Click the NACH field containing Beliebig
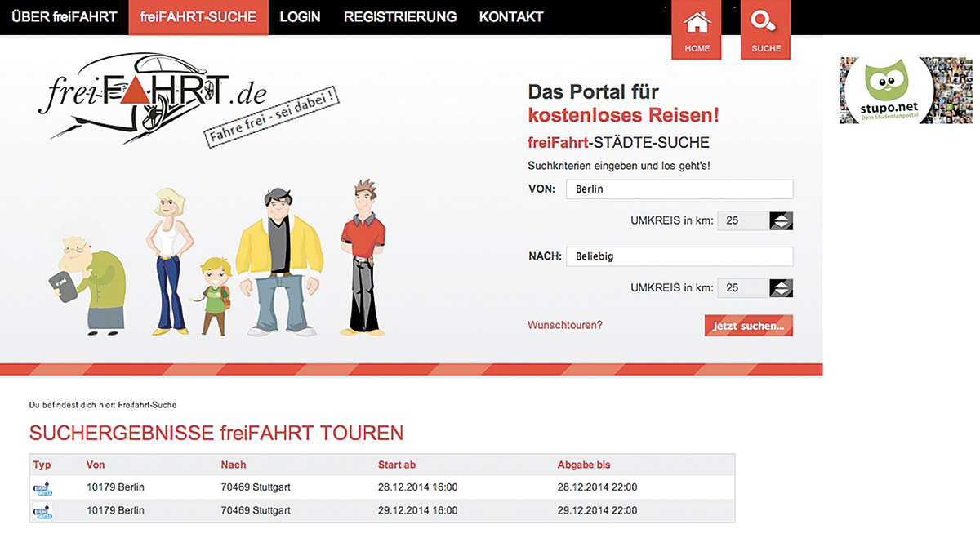The width and height of the screenshot is (980, 538). (x=679, y=256)
